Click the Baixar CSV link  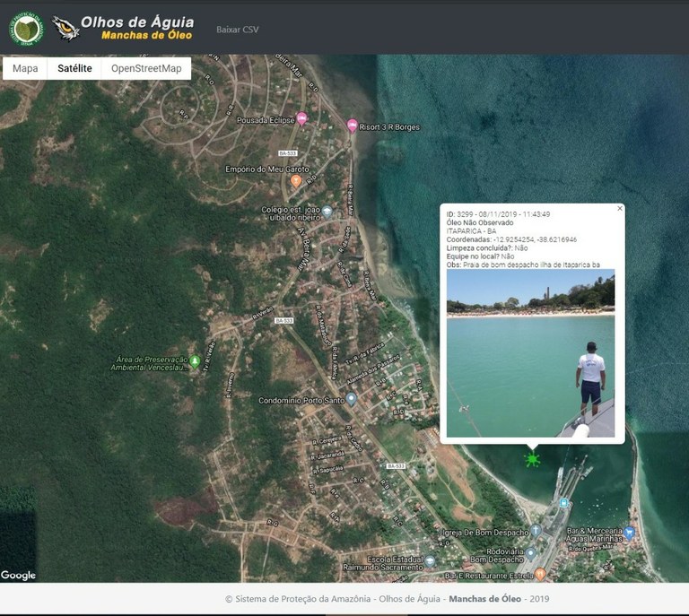tap(237, 30)
